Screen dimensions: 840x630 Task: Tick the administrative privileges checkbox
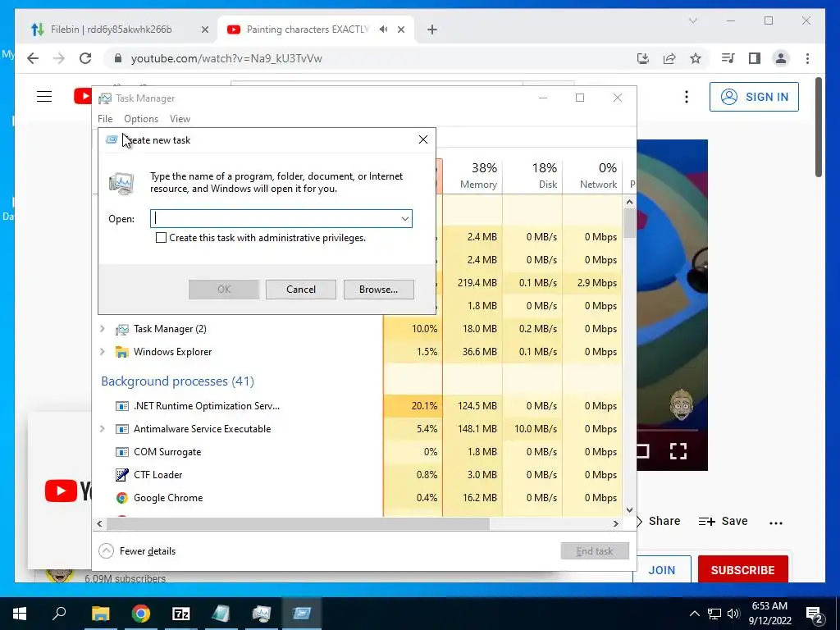click(x=161, y=237)
